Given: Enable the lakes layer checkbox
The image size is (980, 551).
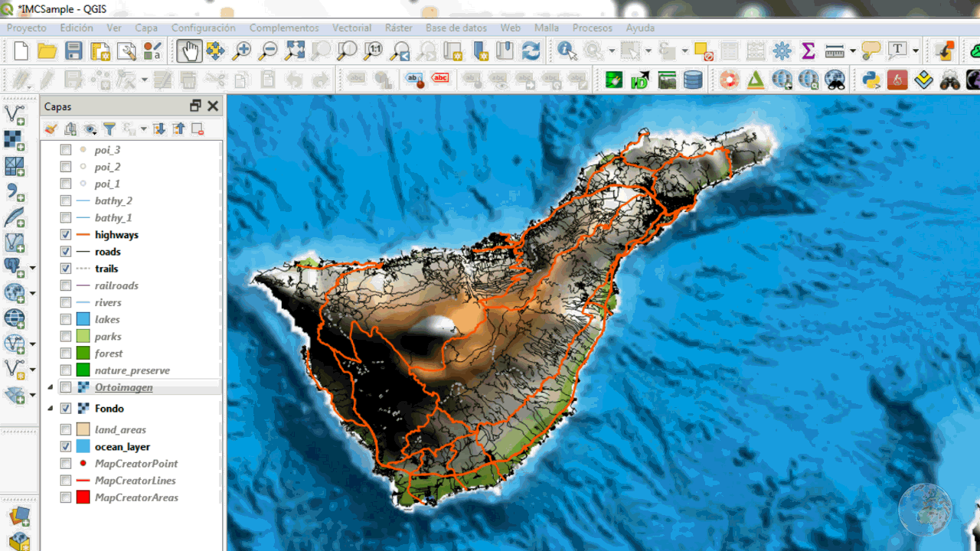Looking at the screenshot, I should (x=65, y=319).
